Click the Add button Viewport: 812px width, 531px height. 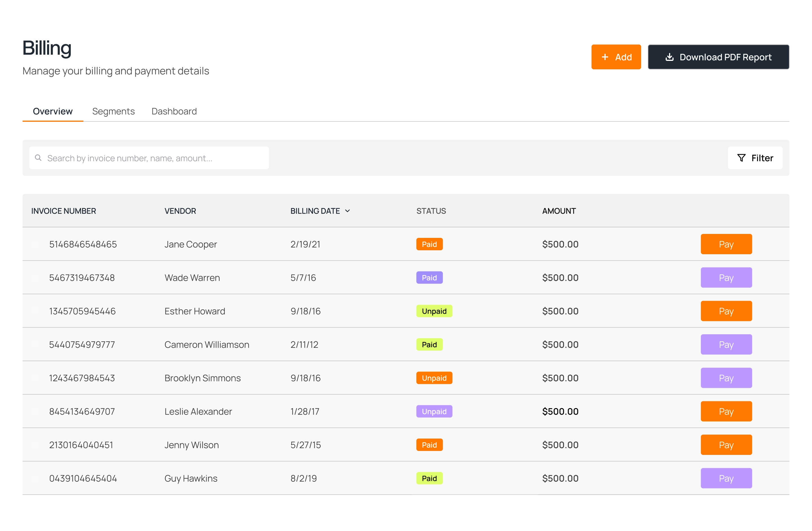[x=616, y=57]
